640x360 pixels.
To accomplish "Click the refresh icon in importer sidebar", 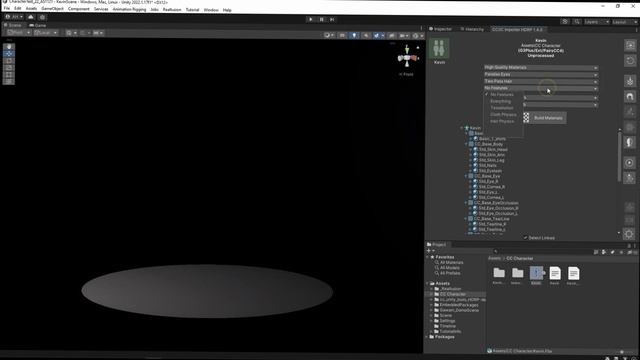I will click(630, 61).
